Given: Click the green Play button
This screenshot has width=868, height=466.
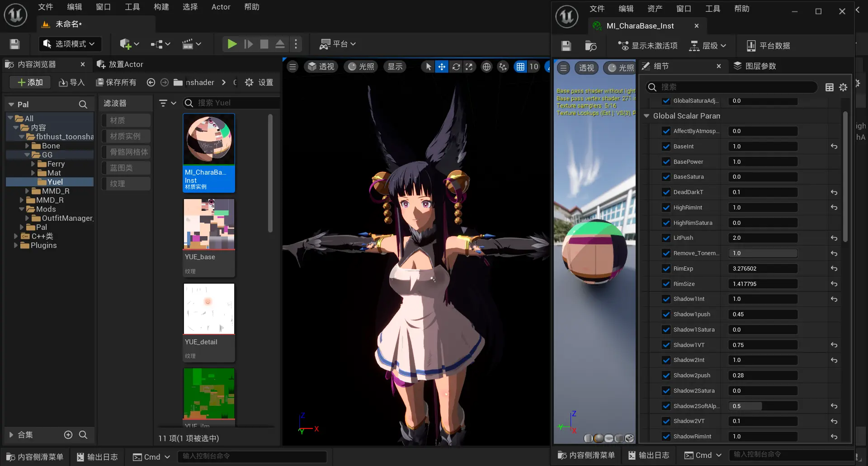Looking at the screenshot, I should [x=232, y=44].
